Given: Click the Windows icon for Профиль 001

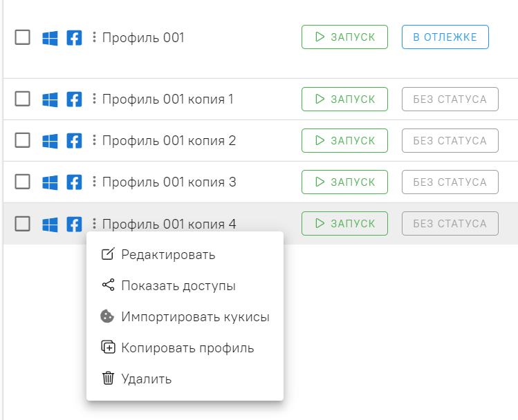Looking at the screenshot, I should (50, 38).
